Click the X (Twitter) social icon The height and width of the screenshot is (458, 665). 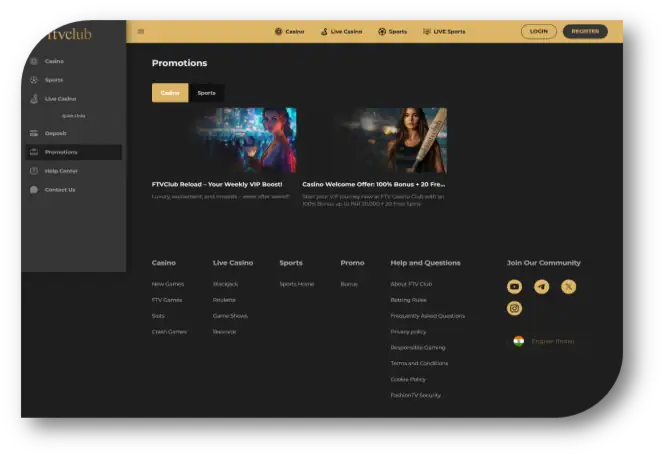pyautogui.click(x=569, y=287)
